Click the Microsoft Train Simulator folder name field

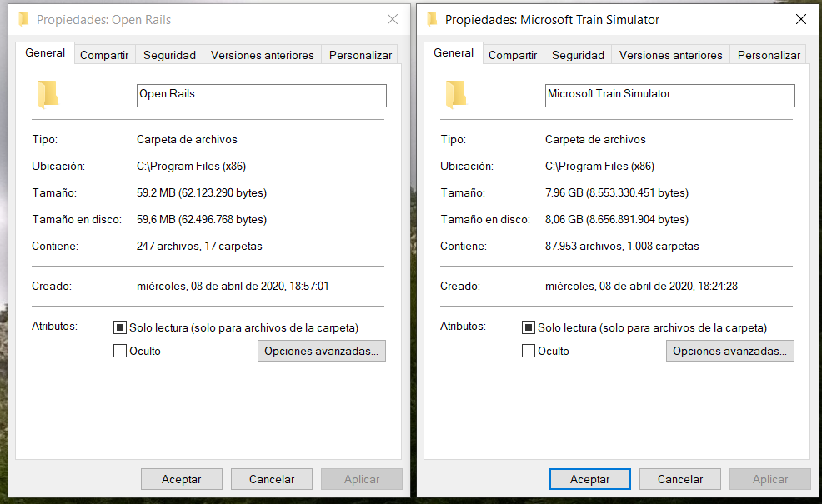pyautogui.click(x=670, y=95)
